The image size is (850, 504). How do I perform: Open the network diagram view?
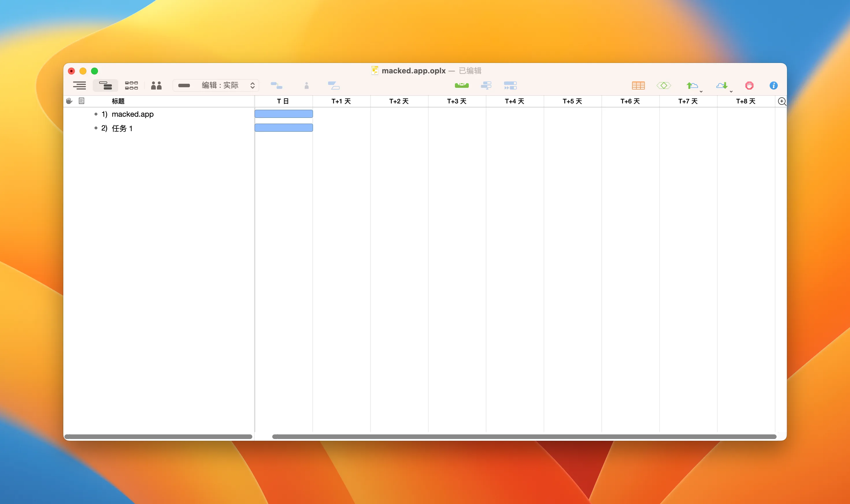(131, 85)
